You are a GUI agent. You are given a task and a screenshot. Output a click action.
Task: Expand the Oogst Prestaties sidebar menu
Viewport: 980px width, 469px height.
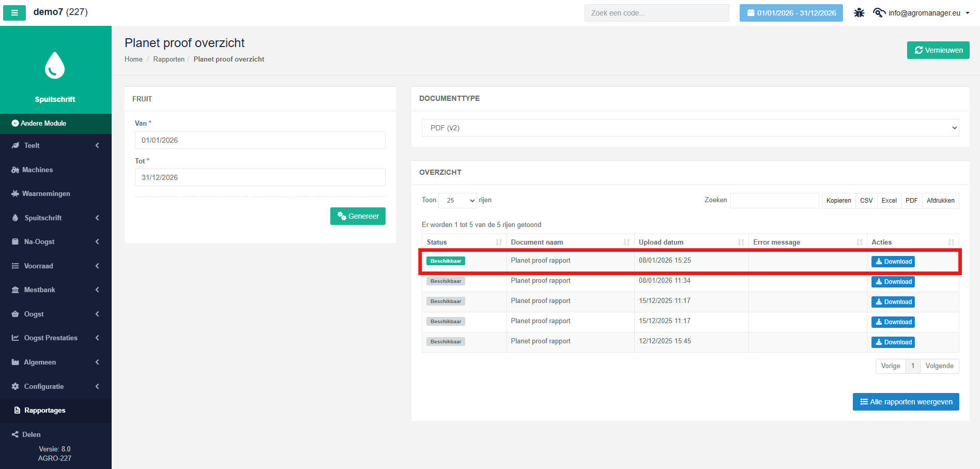pyautogui.click(x=56, y=338)
